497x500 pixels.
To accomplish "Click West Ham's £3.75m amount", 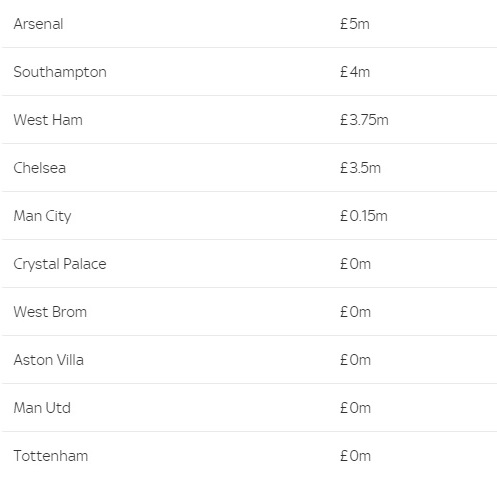I will point(364,120).
